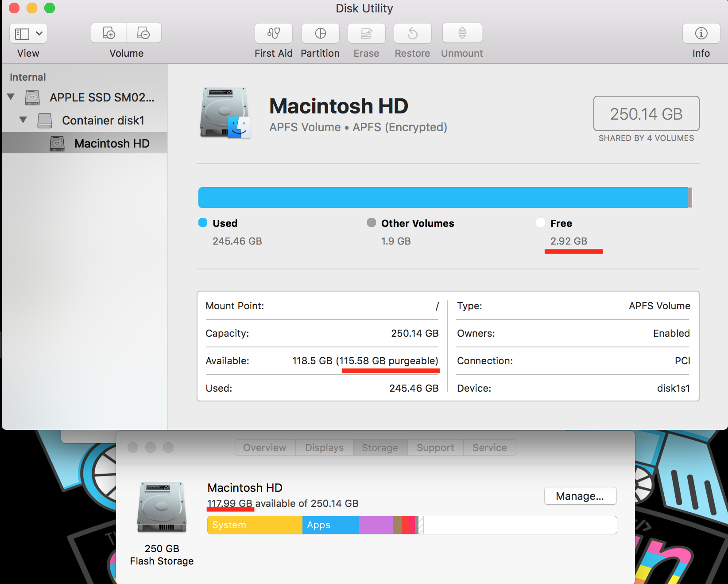Click the gray Other Volumes legend dot
Image resolution: width=728 pixels, height=584 pixels.
372,222
